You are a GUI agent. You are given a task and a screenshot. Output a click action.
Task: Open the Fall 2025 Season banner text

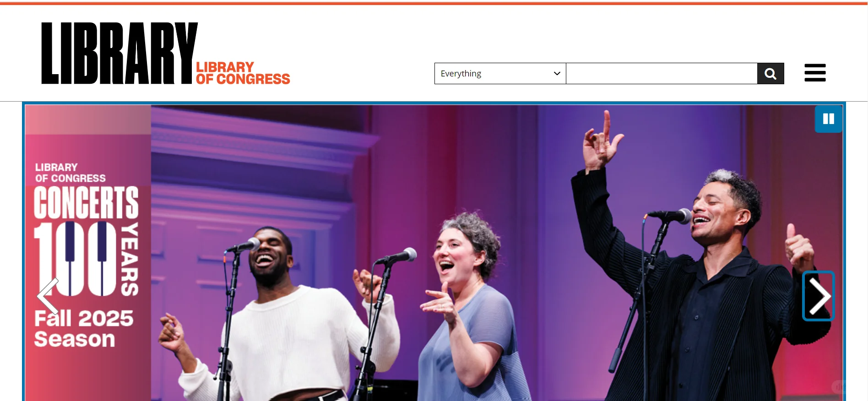click(x=84, y=329)
